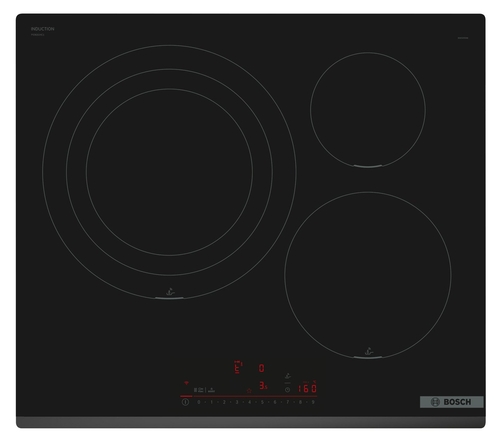Set power level 4 on slider
Viewport: 500px width, 443px height.
tap(249, 402)
